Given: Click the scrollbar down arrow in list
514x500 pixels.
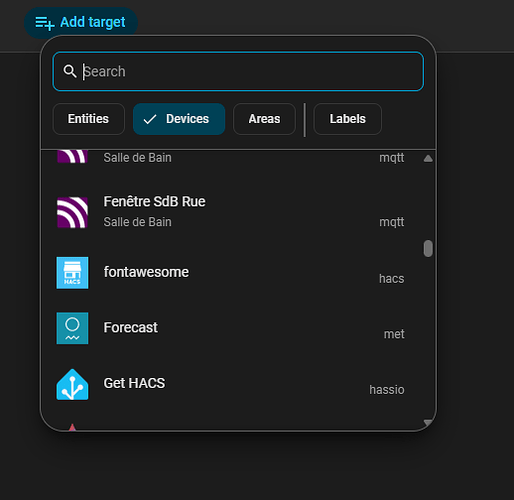Looking at the screenshot, I should pos(428,423).
